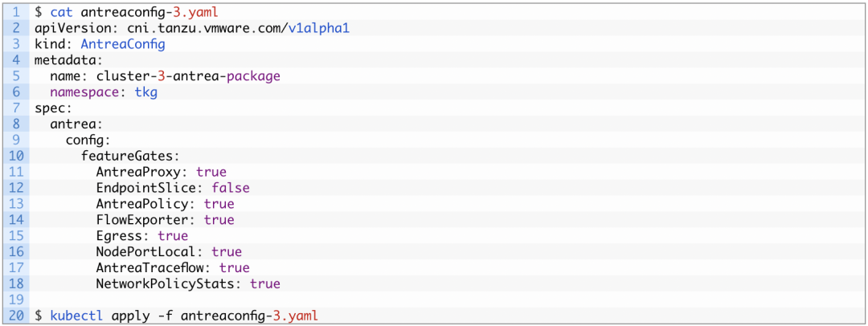
Task: Click the 'tkg' namespace value
Action: [x=146, y=92]
